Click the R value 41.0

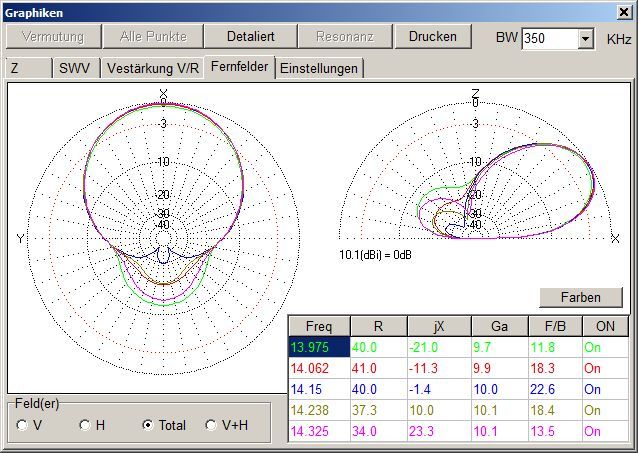pos(378,368)
